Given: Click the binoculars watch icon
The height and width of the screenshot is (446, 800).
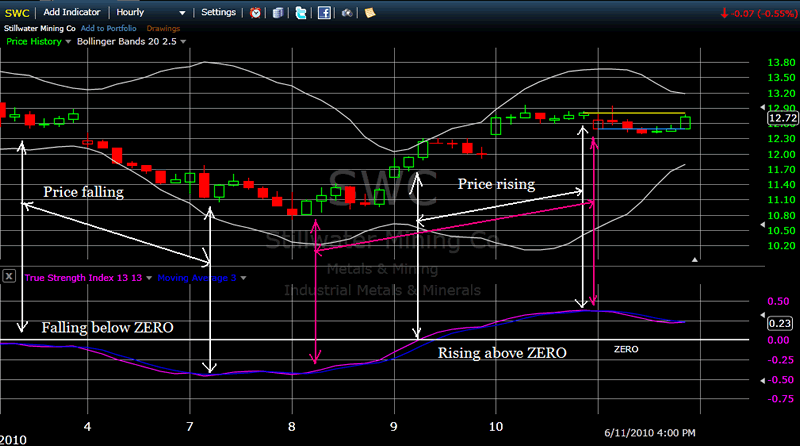Looking at the screenshot, I should tap(347, 13).
